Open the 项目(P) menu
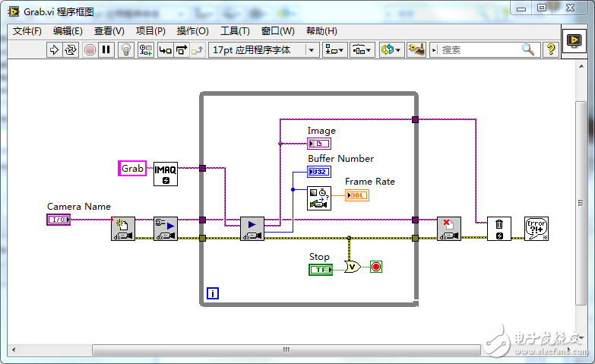The image size is (595, 364). [x=150, y=31]
